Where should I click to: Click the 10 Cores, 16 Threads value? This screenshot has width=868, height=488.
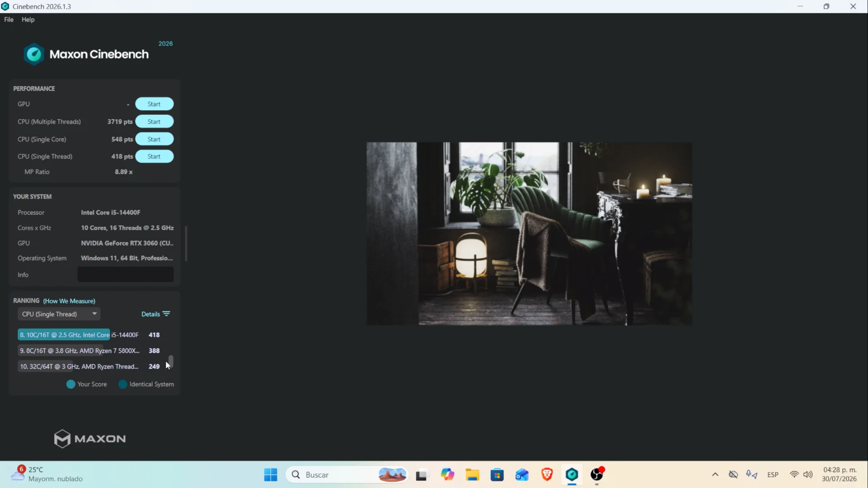[x=127, y=228]
